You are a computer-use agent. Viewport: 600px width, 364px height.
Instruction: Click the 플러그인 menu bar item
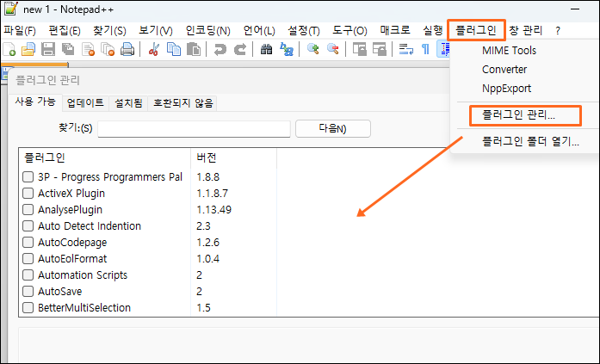click(476, 31)
